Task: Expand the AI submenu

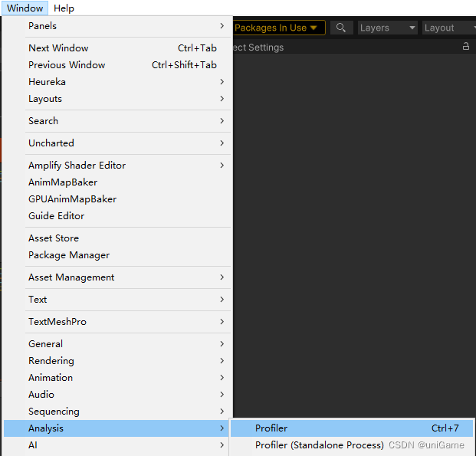Action: tap(117, 445)
